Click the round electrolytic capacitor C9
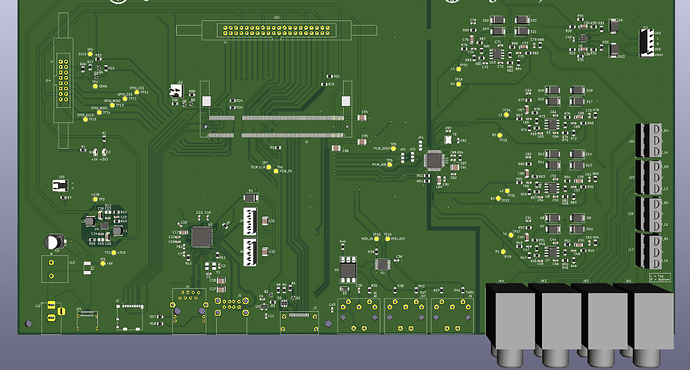The height and width of the screenshot is (370, 690). [55, 242]
